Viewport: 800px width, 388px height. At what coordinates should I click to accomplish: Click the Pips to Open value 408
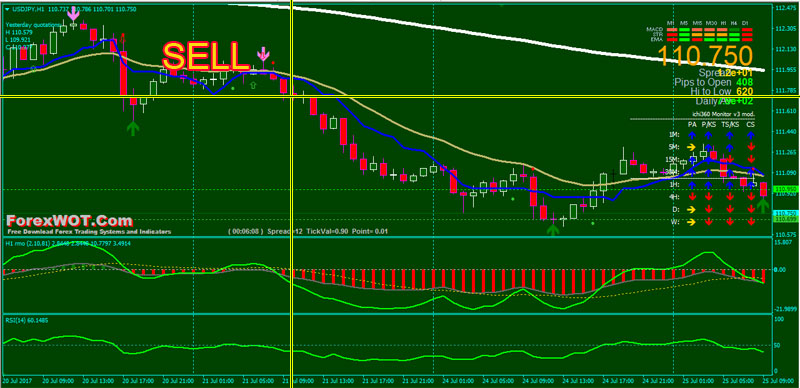coord(745,82)
